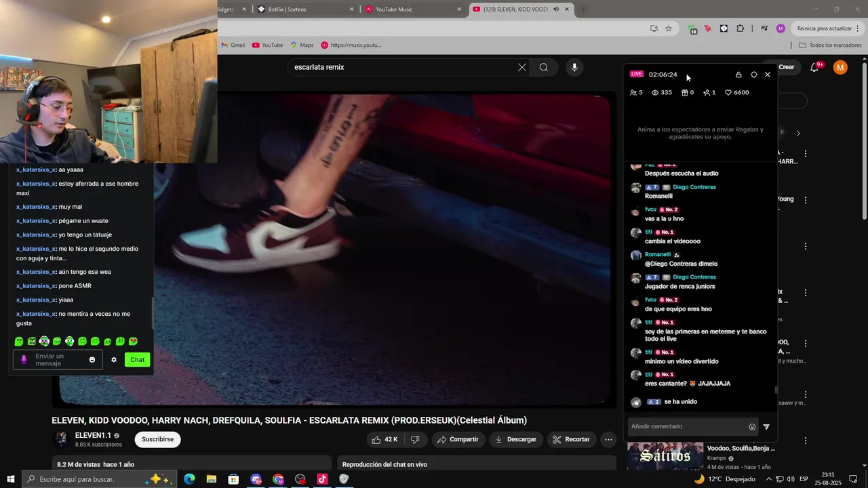Open File Explorer from taskbar
The image size is (868, 488).
point(211,479)
